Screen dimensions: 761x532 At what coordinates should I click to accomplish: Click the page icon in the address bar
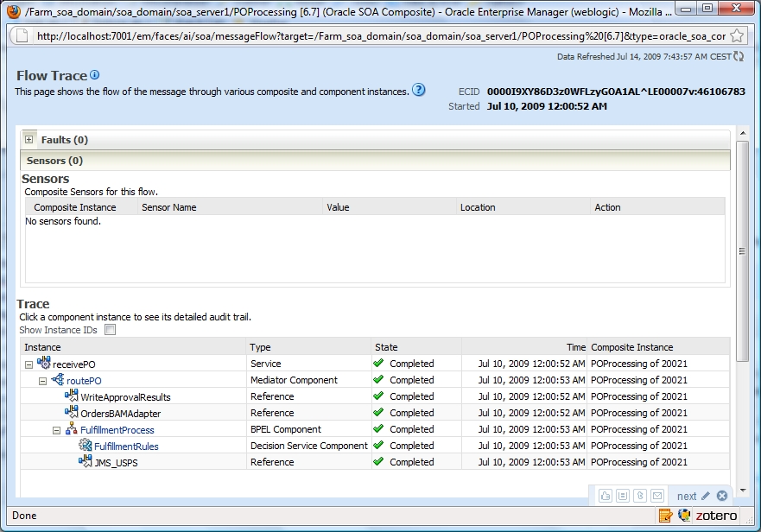[22, 36]
